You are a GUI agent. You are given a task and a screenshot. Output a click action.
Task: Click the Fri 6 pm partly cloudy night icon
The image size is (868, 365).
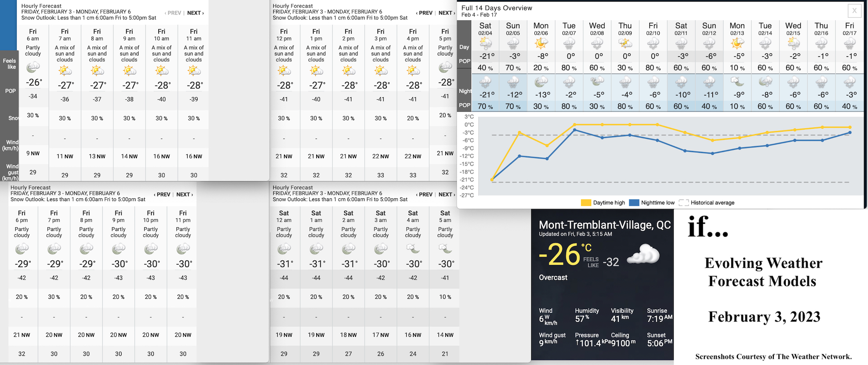(22, 249)
